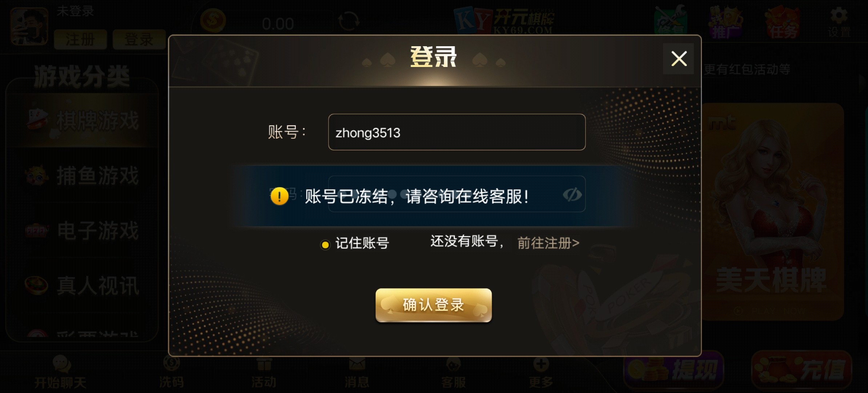Viewport: 868px width, 393px height.
Task: Click the gold coin balance icon
Action: 213,20
